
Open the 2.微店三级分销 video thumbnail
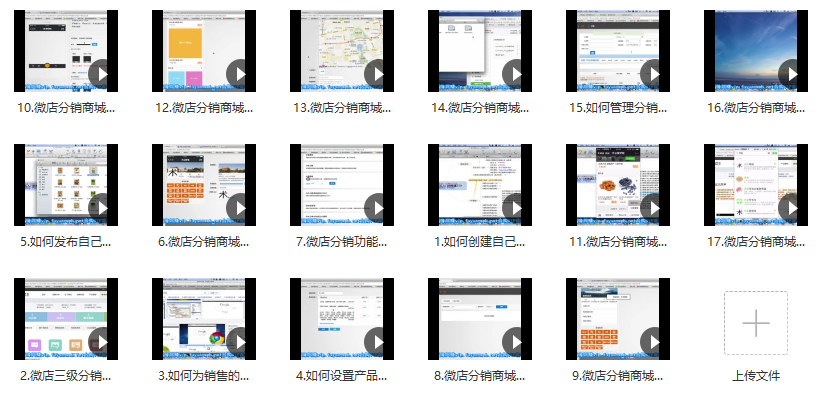(x=66, y=319)
